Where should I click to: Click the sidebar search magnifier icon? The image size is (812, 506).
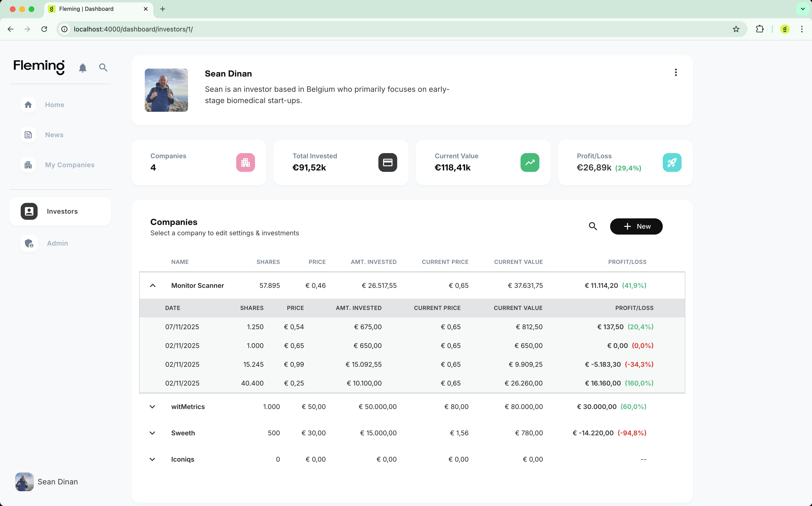point(103,68)
